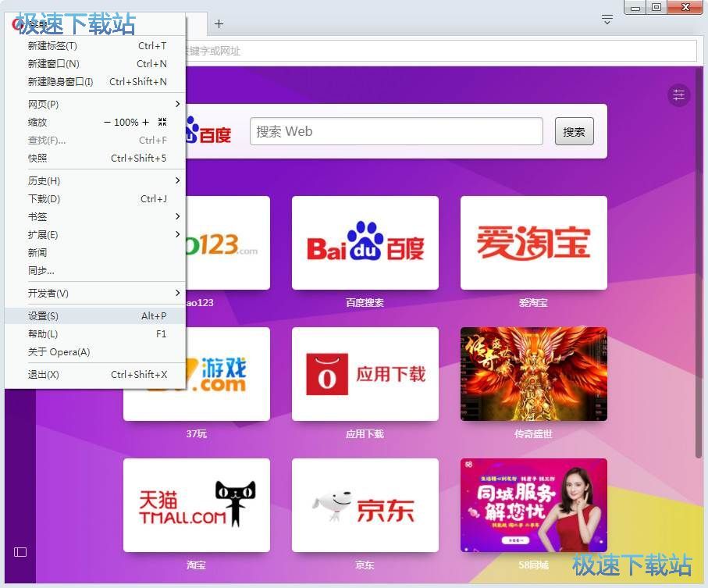Viewport: 708px width, 588px height.
Task: Select 新闻 in the menu
Action: [x=94, y=253]
